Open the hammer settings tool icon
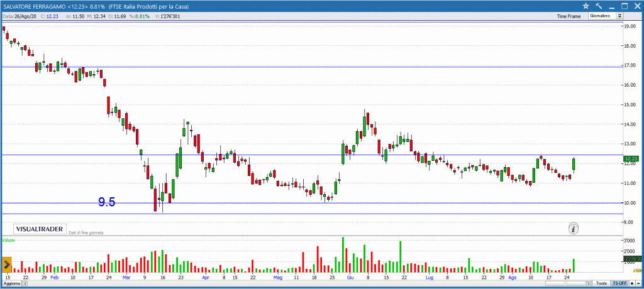 pyautogui.click(x=599, y=6)
